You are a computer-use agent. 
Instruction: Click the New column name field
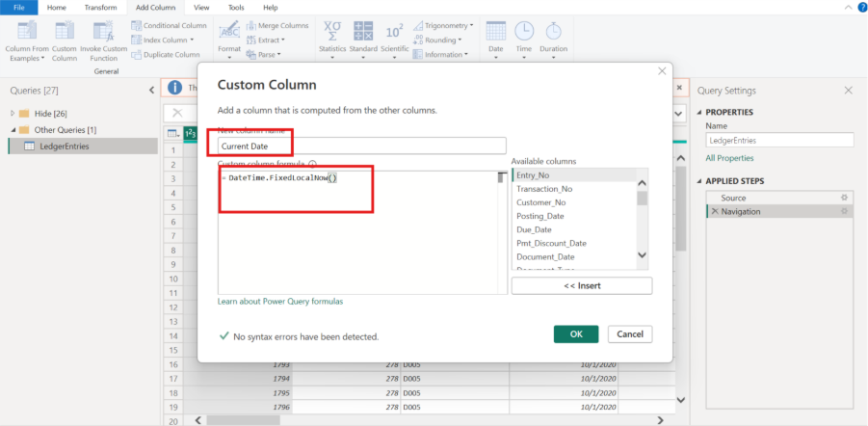[361, 146]
